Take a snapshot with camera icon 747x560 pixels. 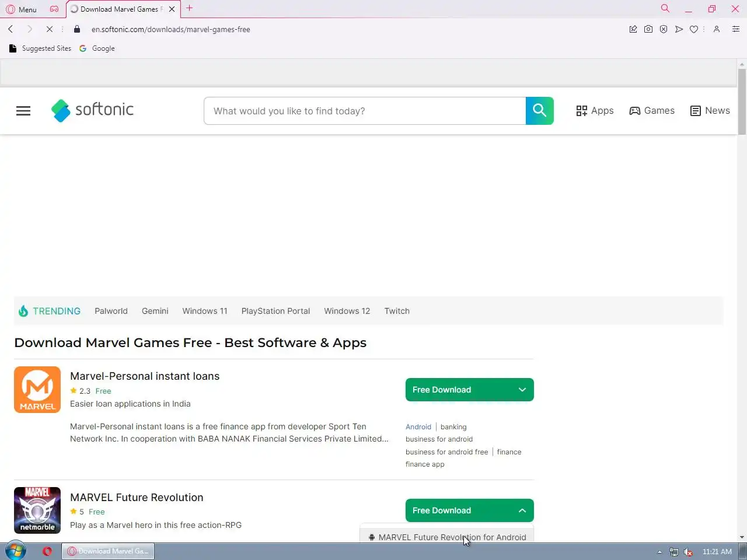[x=648, y=29]
